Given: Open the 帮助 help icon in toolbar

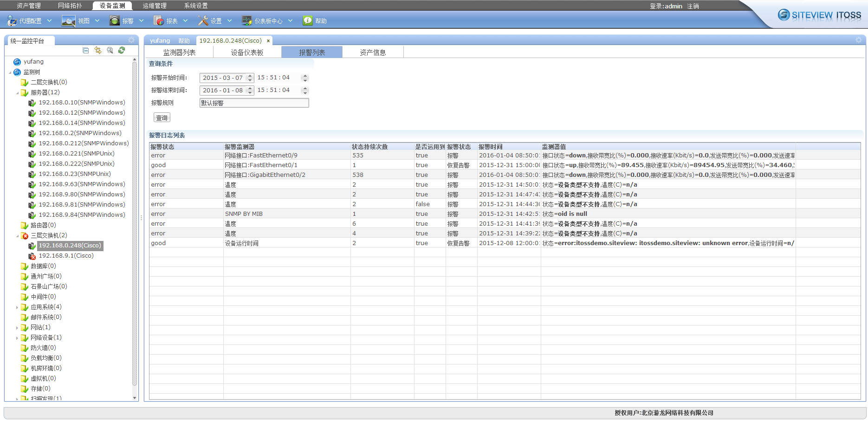Looking at the screenshot, I should pyautogui.click(x=307, y=21).
